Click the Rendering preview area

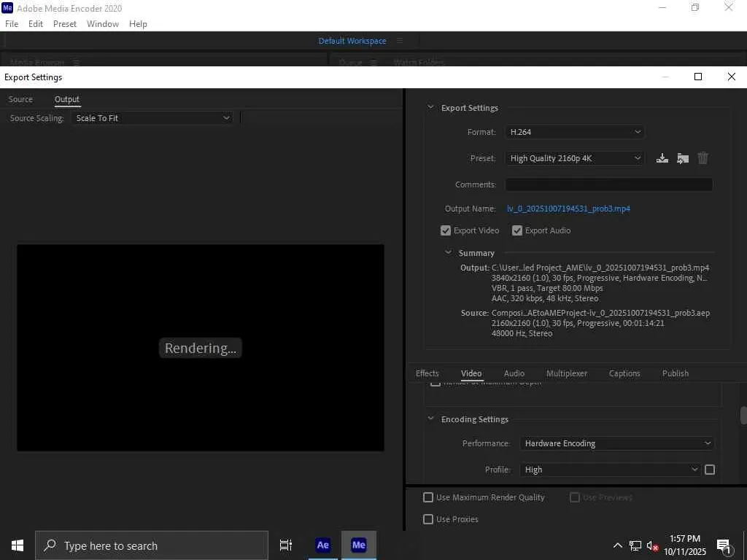(x=201, y=348)
